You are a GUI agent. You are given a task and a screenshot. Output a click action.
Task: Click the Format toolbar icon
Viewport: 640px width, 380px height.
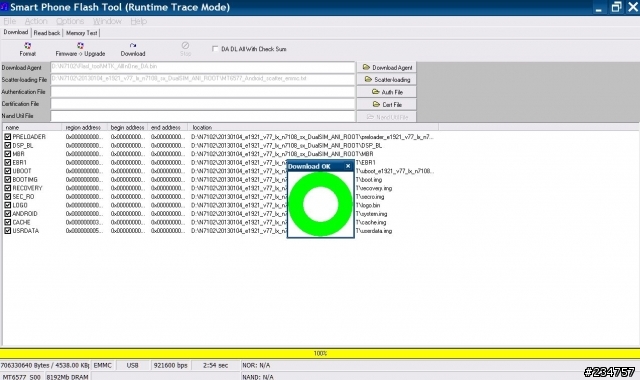[27, 49]
